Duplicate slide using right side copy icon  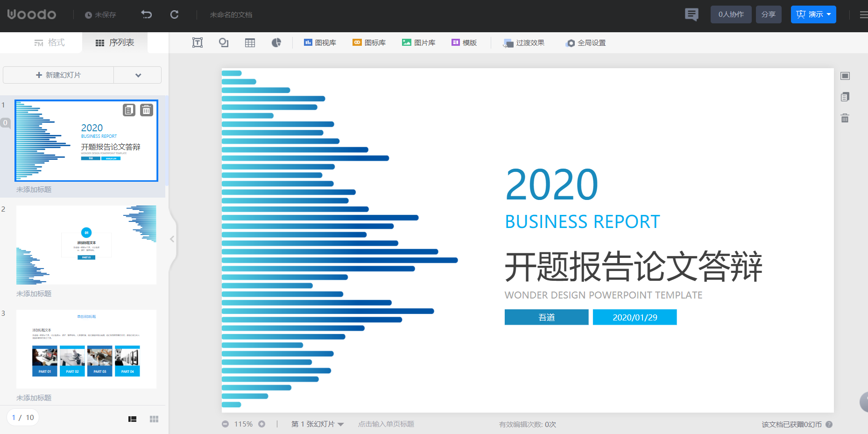[845, 97]
